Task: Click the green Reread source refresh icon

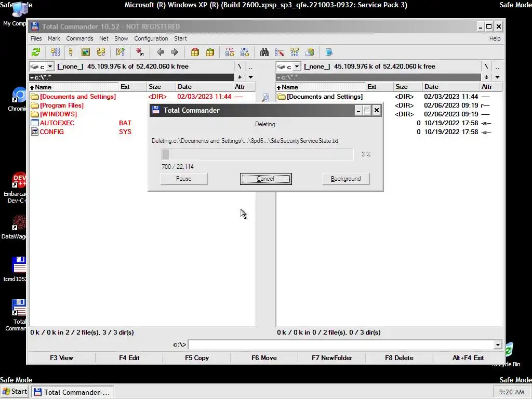Action: pyautogui.click(x=36, y=52)
